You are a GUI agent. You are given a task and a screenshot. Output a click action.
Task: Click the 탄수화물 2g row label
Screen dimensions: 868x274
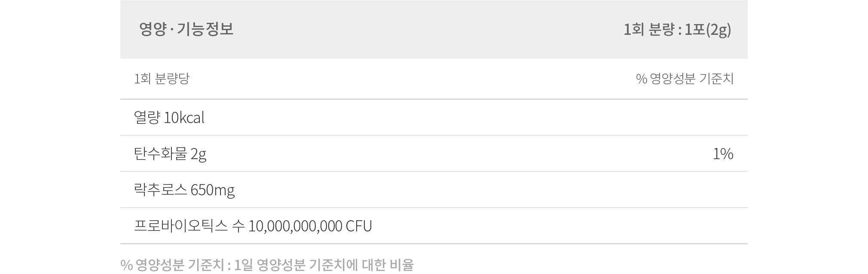pos(170,154)
